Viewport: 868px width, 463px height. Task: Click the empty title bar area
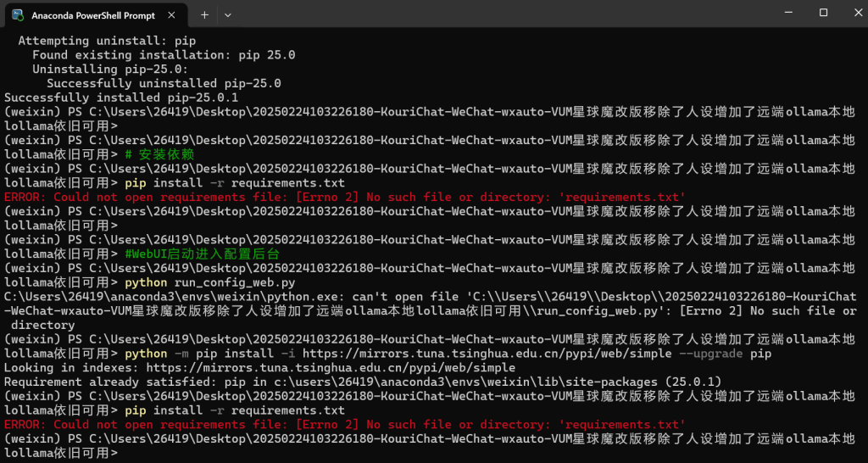(x=509, y=13)
